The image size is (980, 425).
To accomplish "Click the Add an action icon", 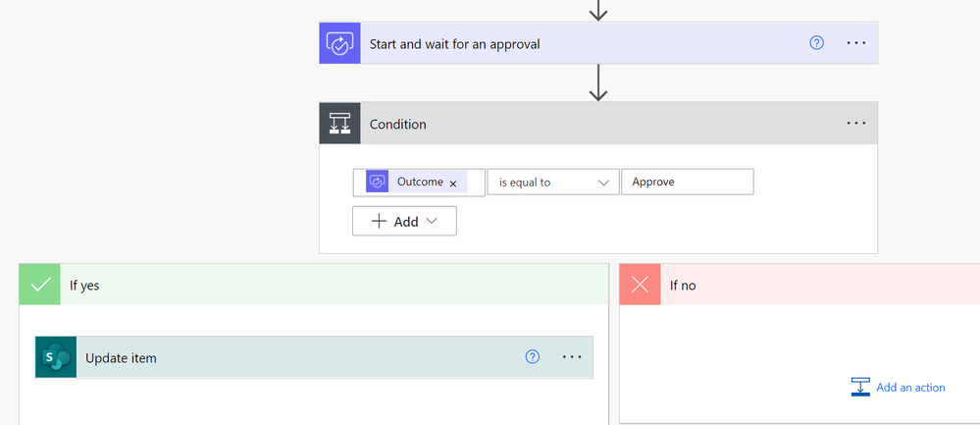I will [x=860, y=387].
